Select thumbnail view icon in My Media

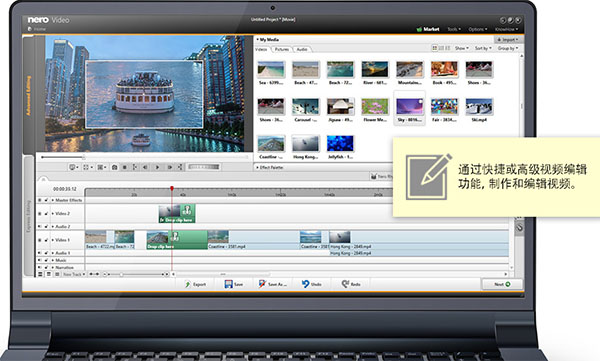[x=435, y=48]
